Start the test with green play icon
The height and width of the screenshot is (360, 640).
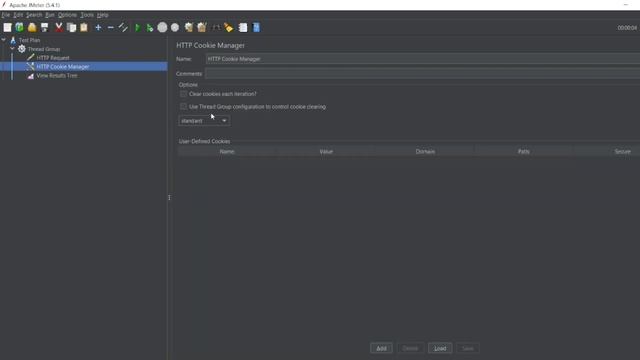click(138, 27)
